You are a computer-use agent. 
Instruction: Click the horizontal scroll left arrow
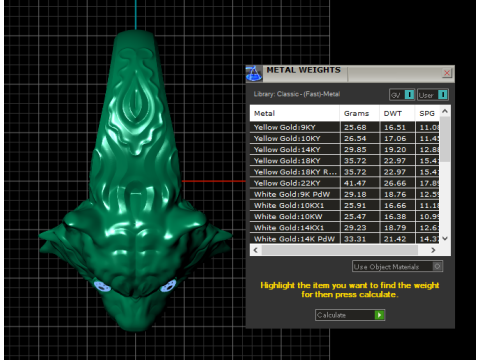[256, 250]
